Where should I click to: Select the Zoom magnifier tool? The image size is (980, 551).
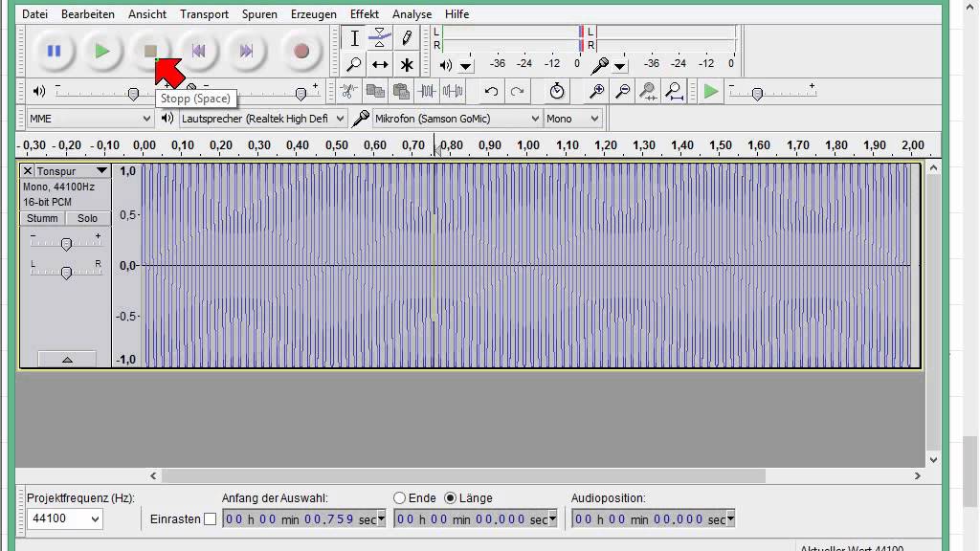354,64
